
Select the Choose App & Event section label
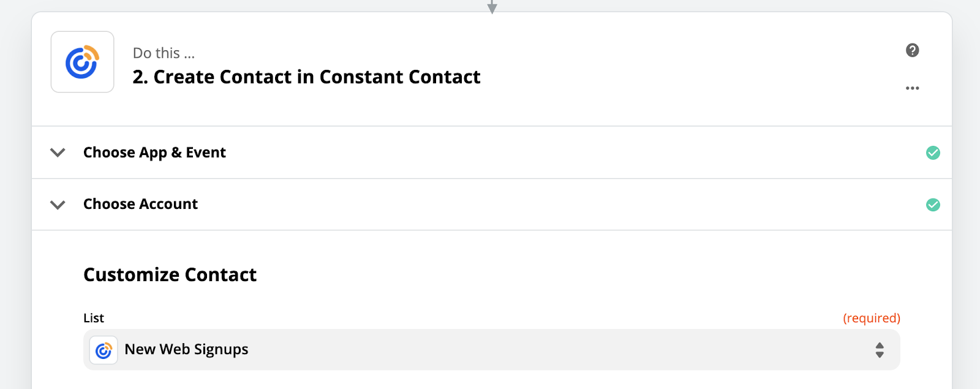[154, 153]
